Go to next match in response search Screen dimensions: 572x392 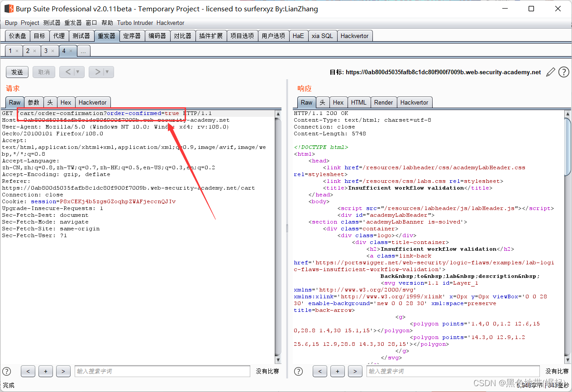[x=355, y=371]
